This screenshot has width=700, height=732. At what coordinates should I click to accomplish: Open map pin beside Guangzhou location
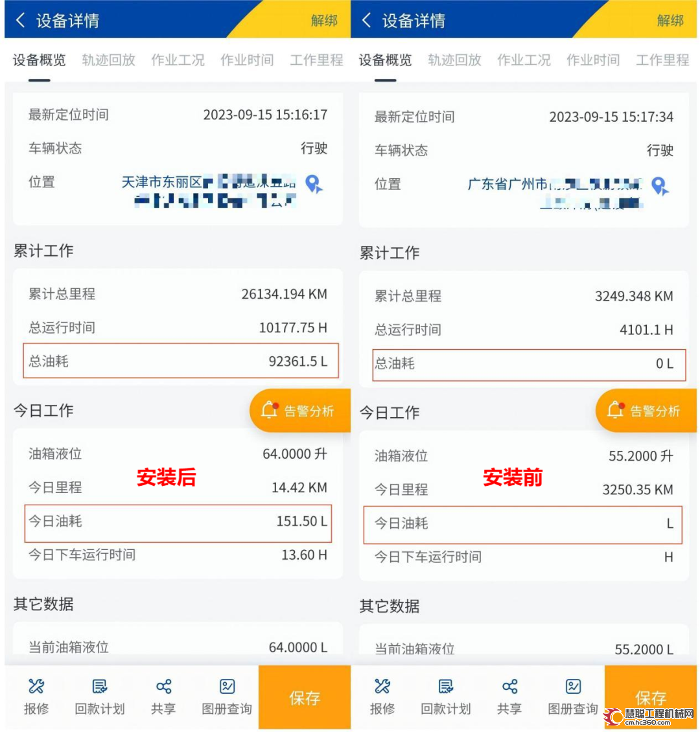[x=660, y=187]
